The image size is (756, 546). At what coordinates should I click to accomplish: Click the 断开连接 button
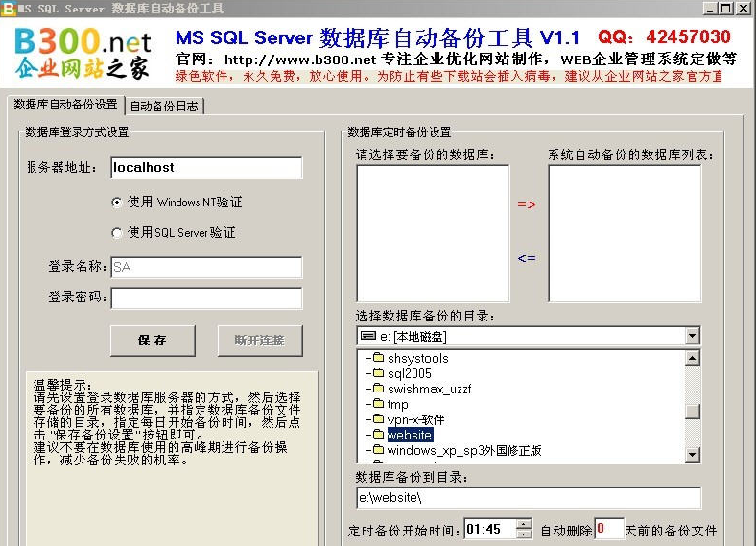coord(260,341)
